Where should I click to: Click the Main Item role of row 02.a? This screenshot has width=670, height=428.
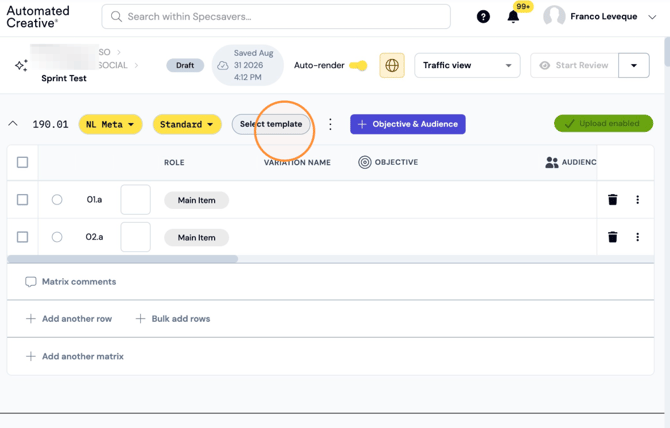point(197,237)
